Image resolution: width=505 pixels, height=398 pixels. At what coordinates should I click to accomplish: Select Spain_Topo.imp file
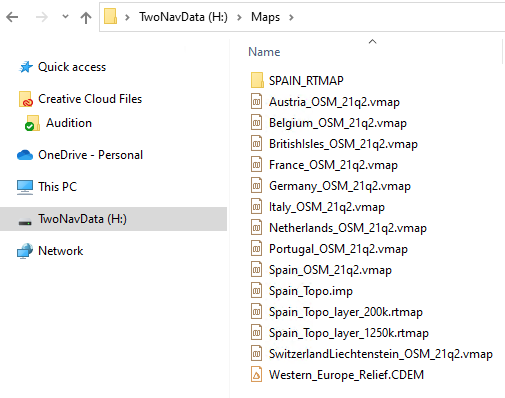[x=311, y=291]
